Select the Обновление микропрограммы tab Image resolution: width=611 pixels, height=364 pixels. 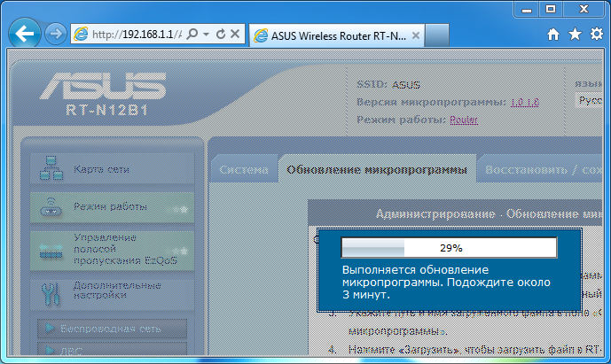[x=377, y=169]
